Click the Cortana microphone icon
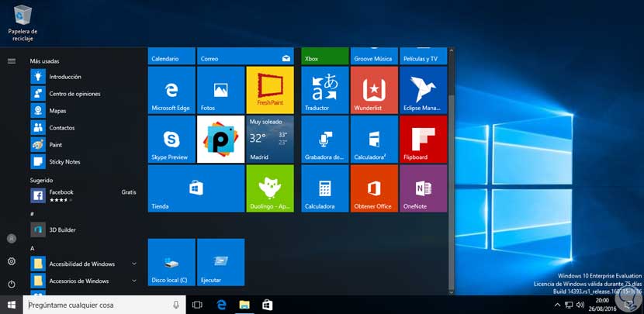The image size is (644, 314). tap(176, 305)
